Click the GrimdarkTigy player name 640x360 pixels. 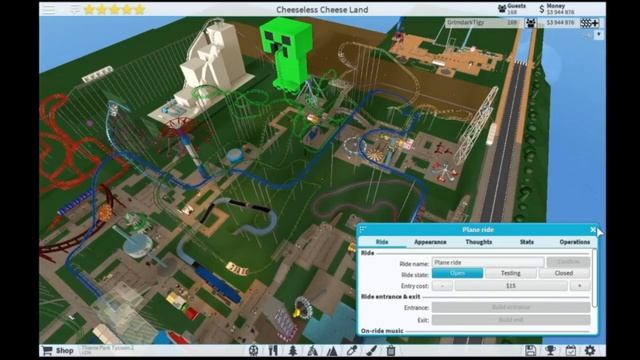[x=465, y=22]
